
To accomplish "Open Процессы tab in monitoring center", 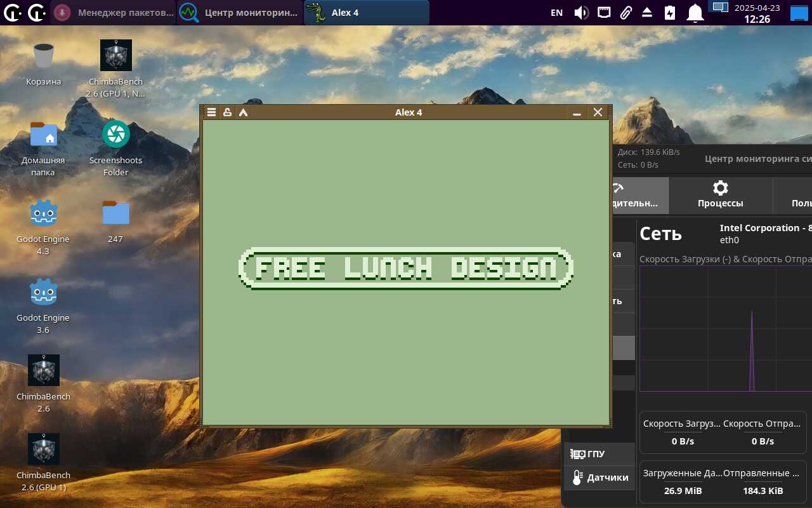I will click(721, 195).
